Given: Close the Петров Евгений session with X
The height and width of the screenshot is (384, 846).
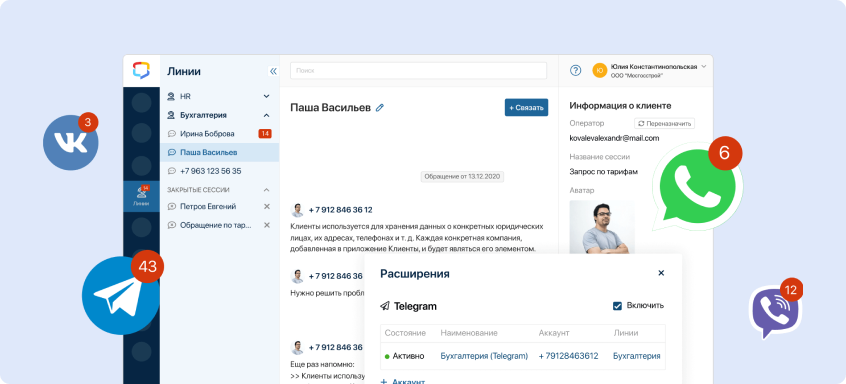Looking at the screenshot, I should [267, 207].
